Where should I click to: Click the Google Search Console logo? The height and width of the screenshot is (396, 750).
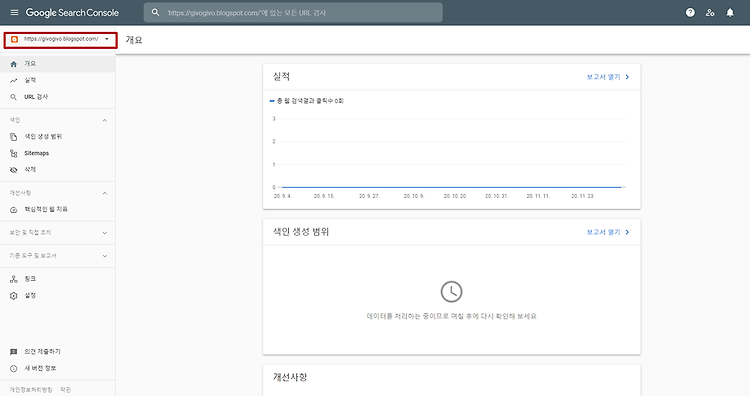(x=72, y=13)
